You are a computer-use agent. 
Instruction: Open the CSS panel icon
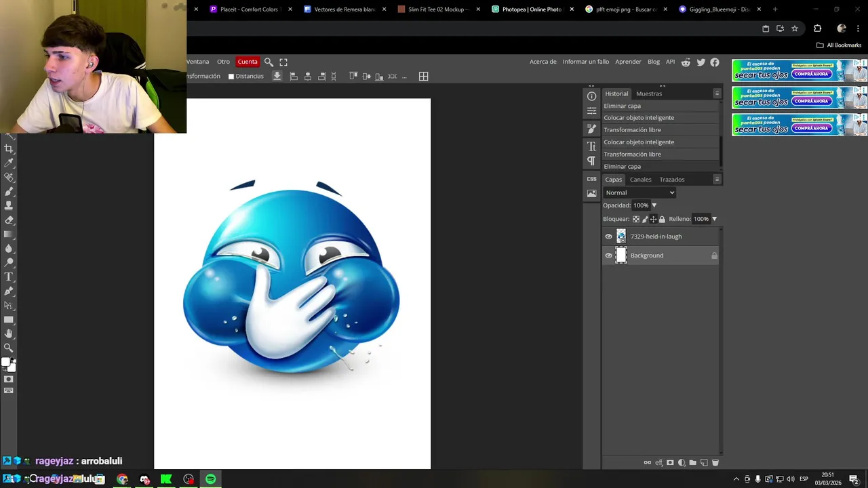pos(591,179)
